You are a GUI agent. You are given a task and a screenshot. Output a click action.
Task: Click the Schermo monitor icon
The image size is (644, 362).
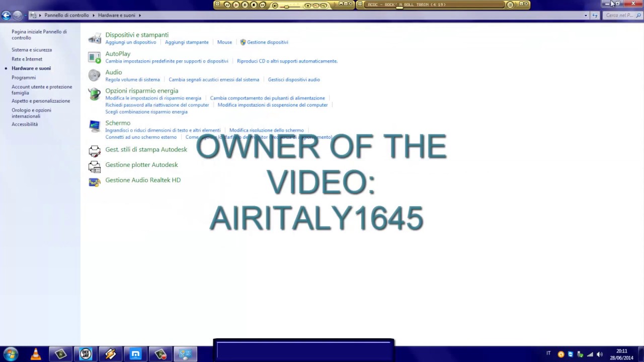[95, 126]
